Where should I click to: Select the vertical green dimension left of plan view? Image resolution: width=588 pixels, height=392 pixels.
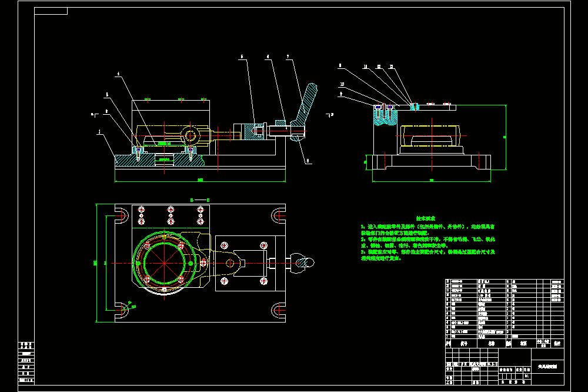95,263
